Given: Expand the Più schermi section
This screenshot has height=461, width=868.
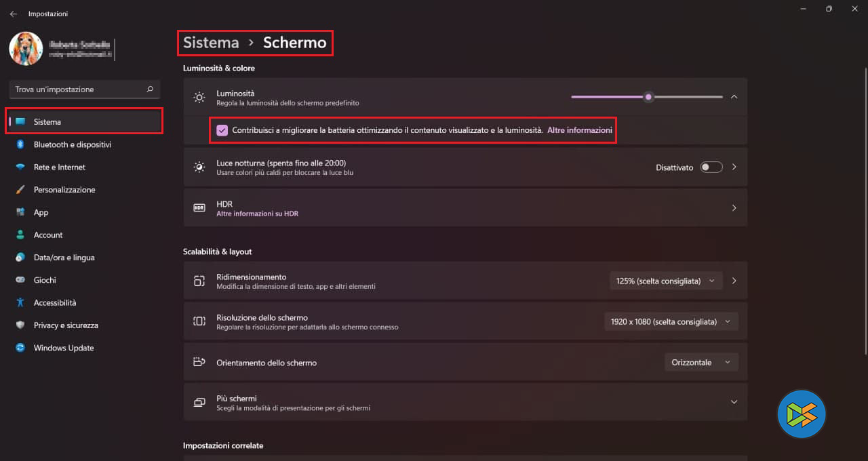Looking at the screenshot, I should 734,402.
